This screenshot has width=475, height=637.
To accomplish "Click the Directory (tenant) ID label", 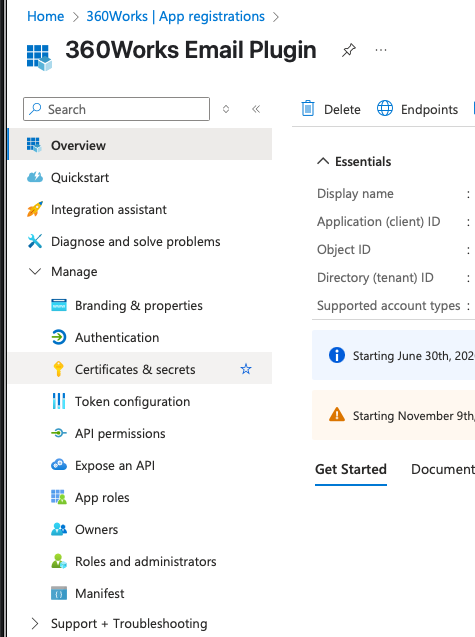I will click(x=375, y=277).
